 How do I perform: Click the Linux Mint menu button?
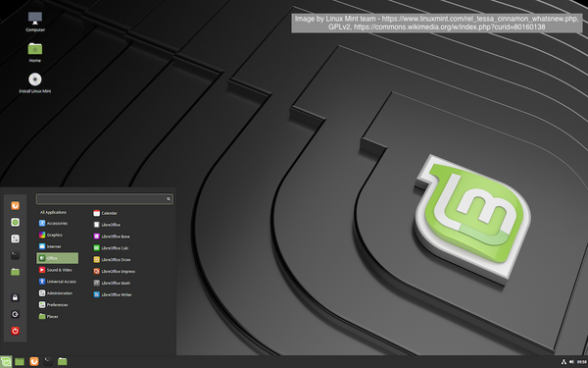click(6, 361)
